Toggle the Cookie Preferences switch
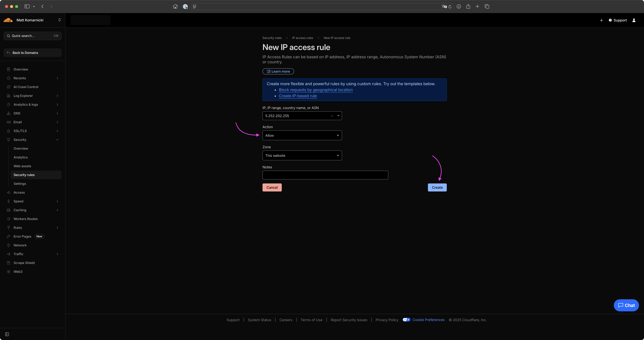The image size is (644, 340). click(406, 320)
